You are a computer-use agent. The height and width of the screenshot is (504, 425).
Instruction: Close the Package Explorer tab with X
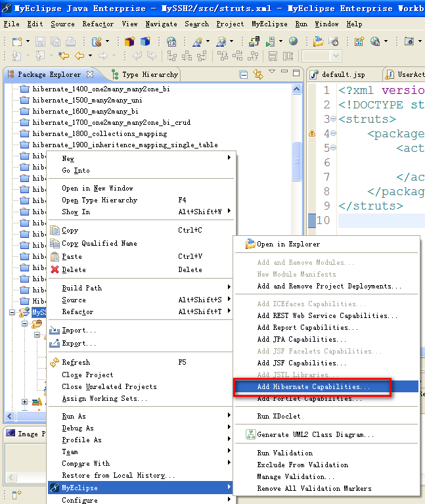90,74
